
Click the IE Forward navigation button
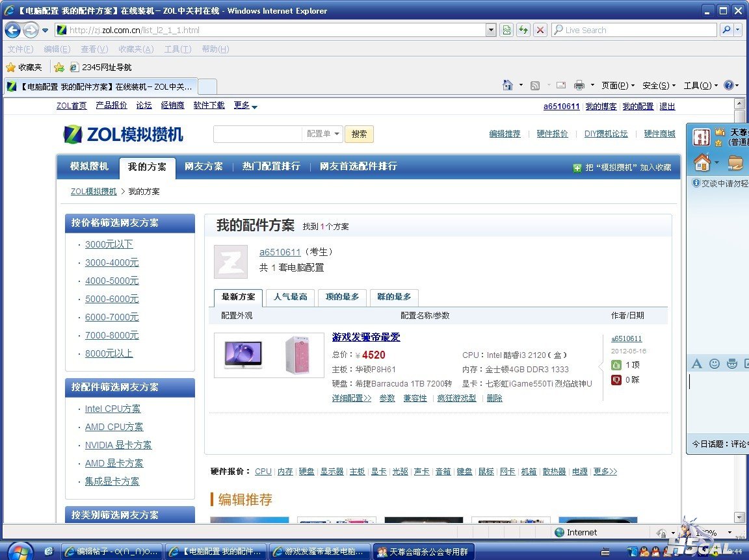(31, 30)
